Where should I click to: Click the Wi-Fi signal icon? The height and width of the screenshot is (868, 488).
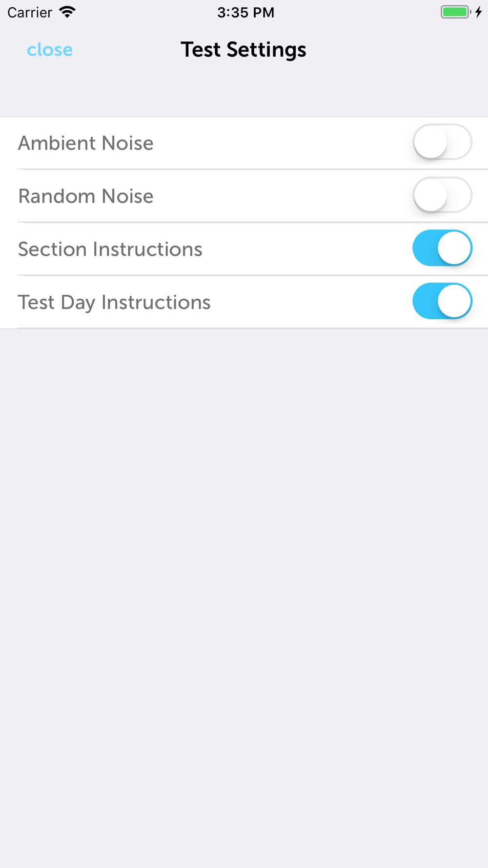coord(67,12)
